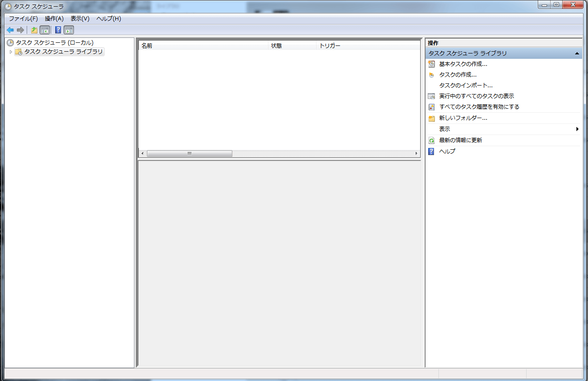Collapse the タスク スケジューラ ライブラリ actions section header
Image resolution: width=588 pixels, height=381 pixels.
577,53
